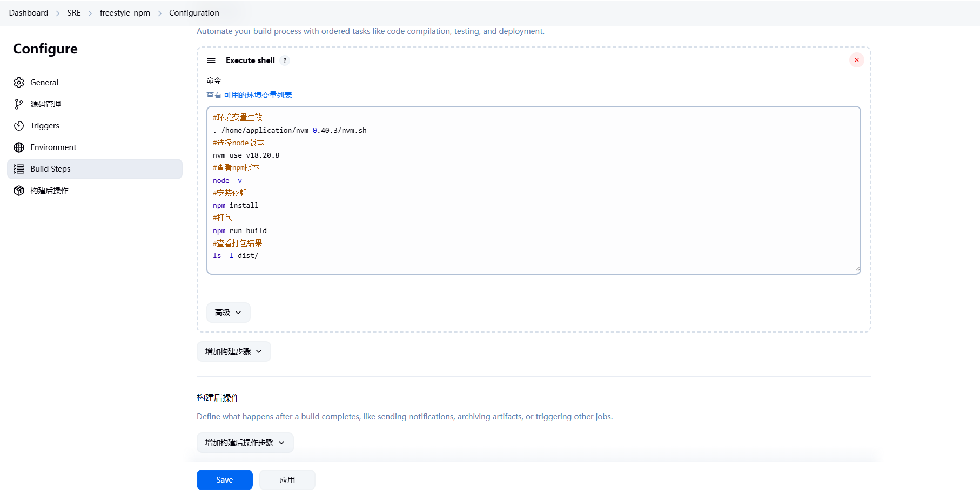The width and height of the screenshot is (980, 495).
Task: Click the General gear icon in sidebar
Action: pos(19,83)
